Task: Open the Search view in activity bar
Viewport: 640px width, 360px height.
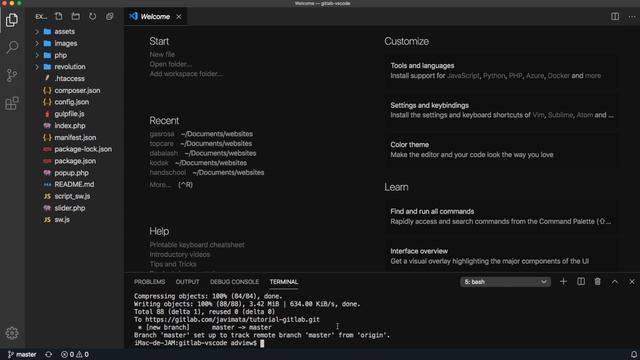Action: click(12, 47)
